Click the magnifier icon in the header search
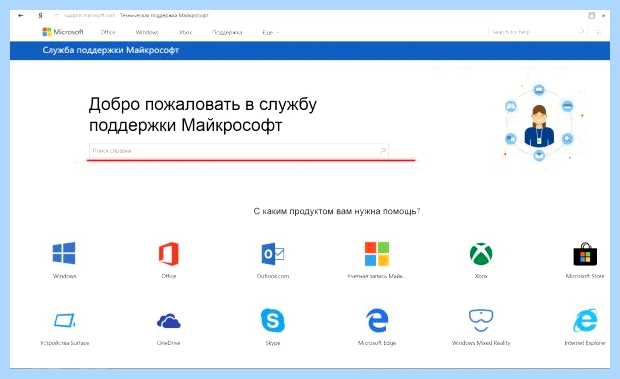Screen dimensions: 620x379 [x=582, y=32]
